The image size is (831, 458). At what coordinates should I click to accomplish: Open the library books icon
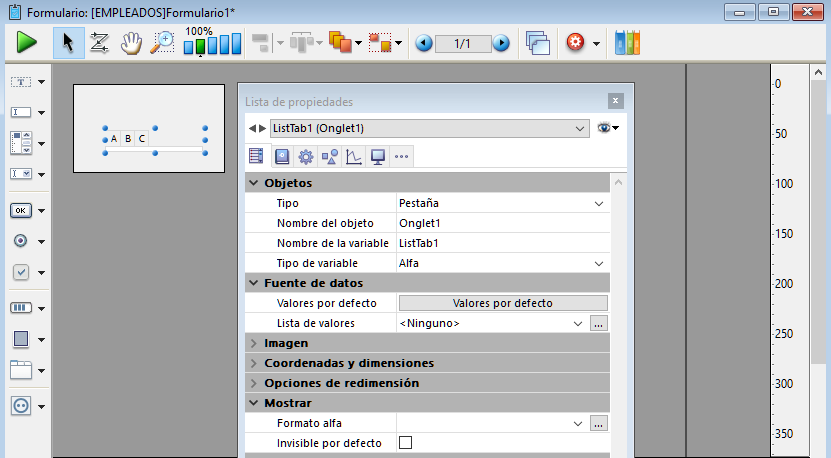point(627,43)
